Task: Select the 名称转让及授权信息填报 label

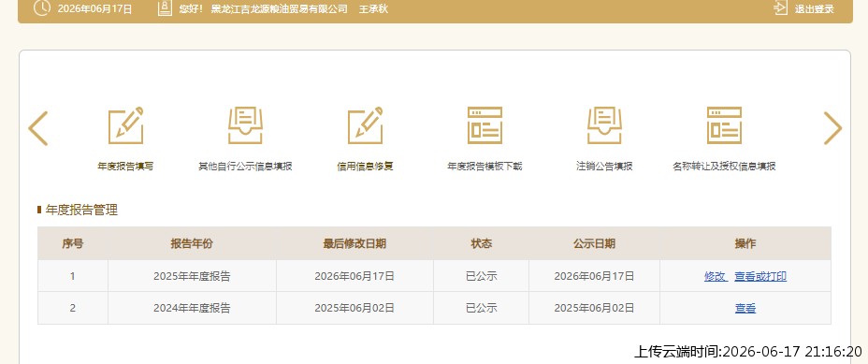Action: click(x=724, y=167)
